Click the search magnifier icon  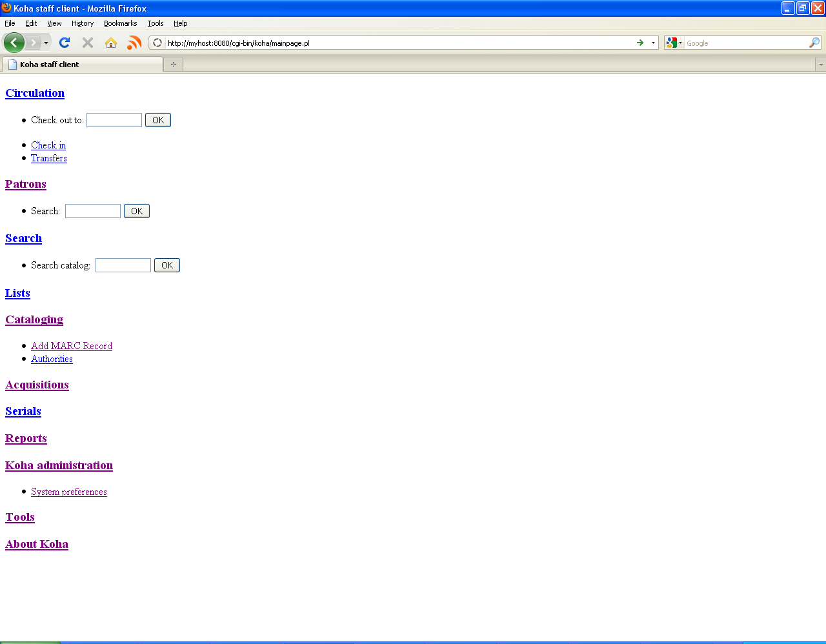tap(814, 43)
